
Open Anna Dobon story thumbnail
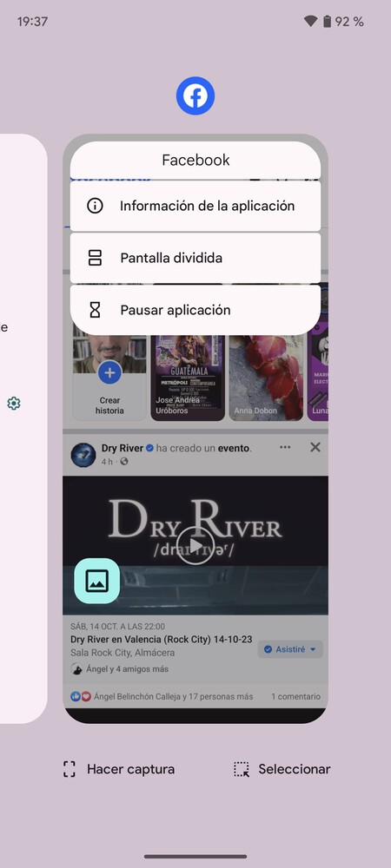tap(266, 378)
